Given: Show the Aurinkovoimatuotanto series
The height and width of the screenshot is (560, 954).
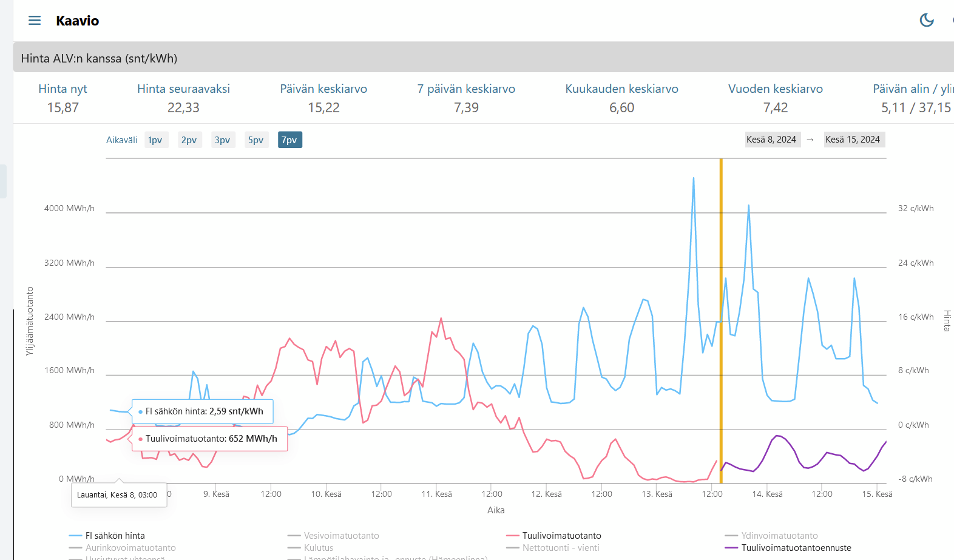Looking at the screenshot, I should (130, 548).
